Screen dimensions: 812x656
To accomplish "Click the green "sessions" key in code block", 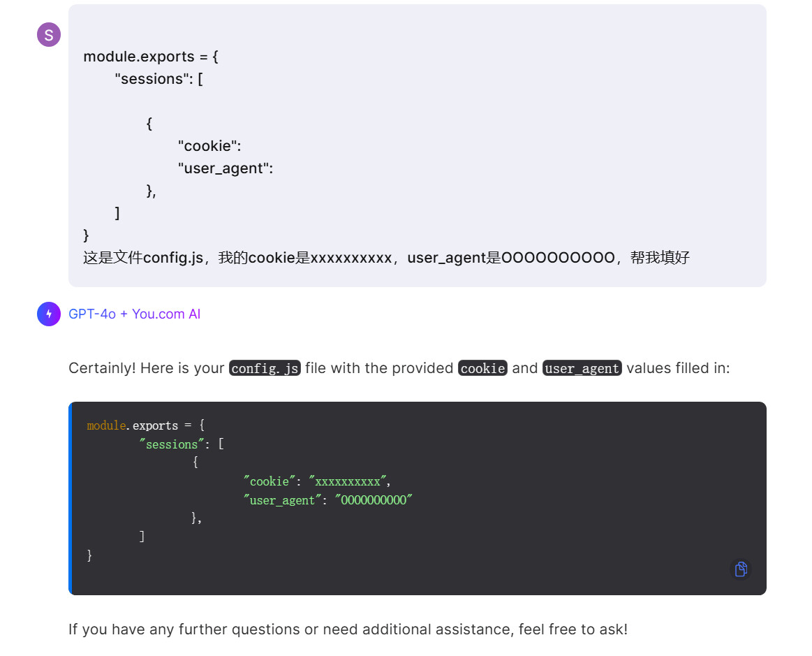I will tap(172, 444).
